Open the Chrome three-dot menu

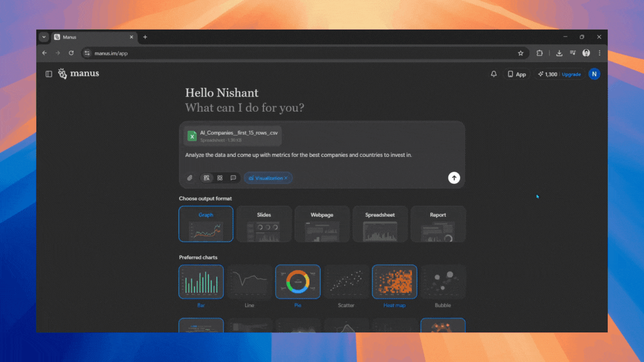click(x=600, y=53)
